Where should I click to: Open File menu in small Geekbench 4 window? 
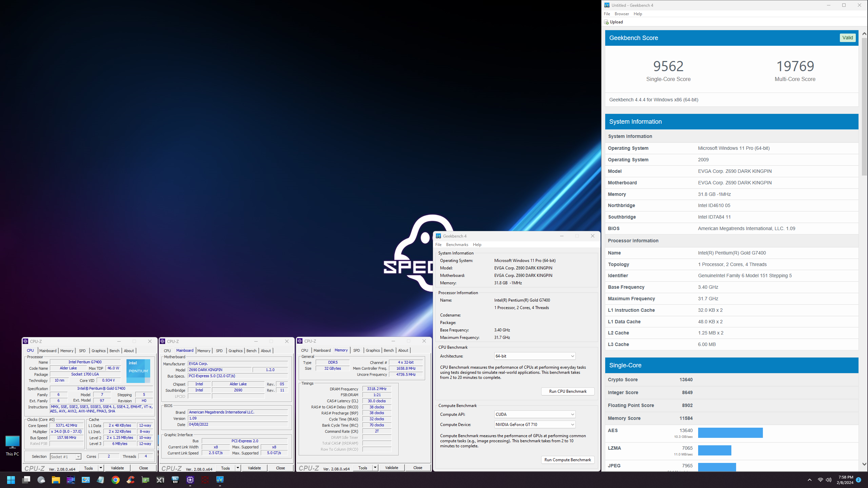pos(438,245)
